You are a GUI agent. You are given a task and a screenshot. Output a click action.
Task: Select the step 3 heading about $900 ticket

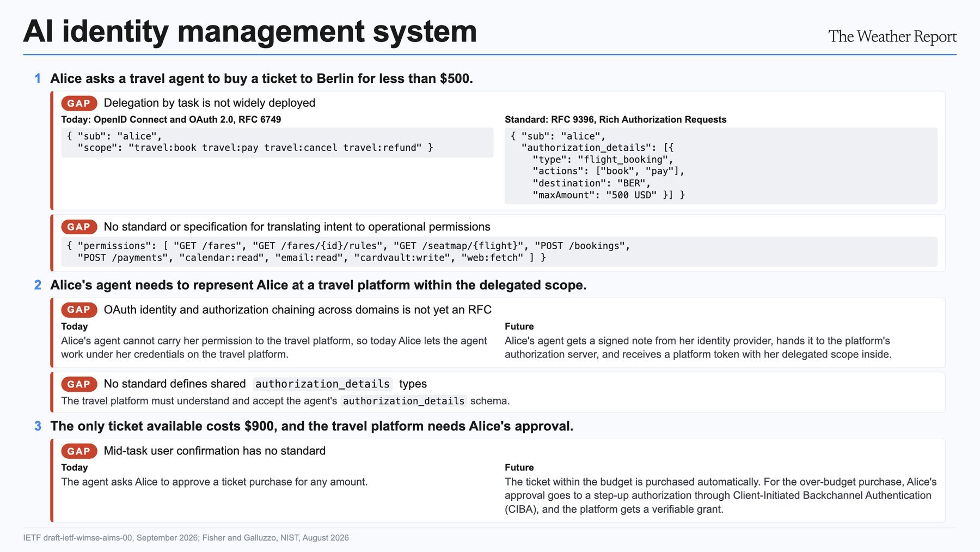pos(312,426)
